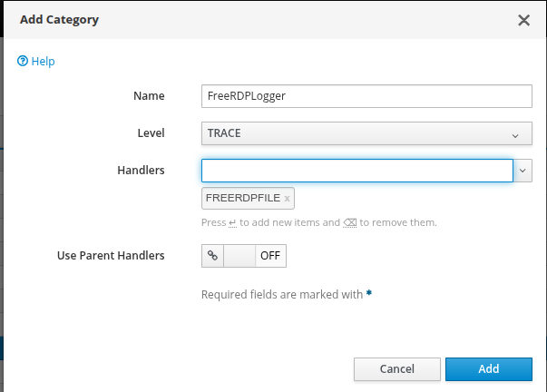Click the backspace key icon in hint
Image resolution: width=547 pixels, height=392 pixels.
(349, 223)
